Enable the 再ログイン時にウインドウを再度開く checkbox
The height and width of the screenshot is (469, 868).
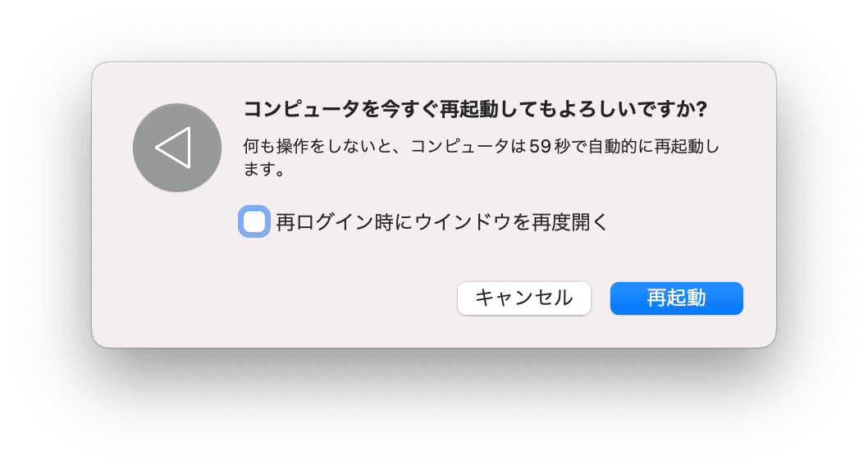[254, 221]
